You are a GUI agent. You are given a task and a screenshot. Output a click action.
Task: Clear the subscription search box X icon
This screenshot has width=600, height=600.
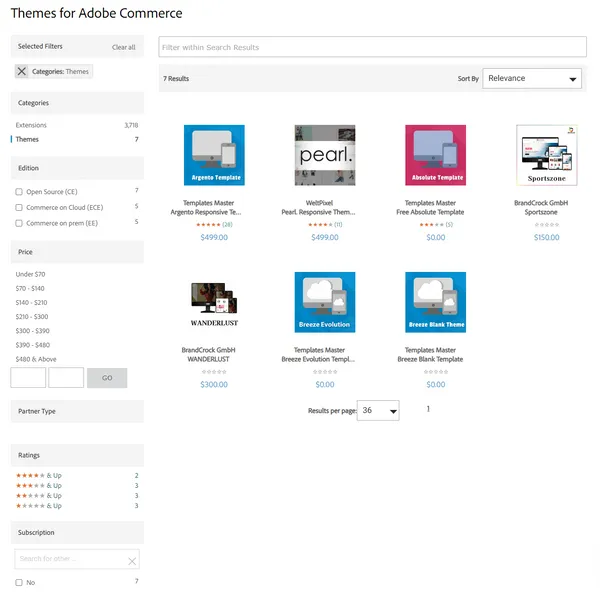point(132,561)
